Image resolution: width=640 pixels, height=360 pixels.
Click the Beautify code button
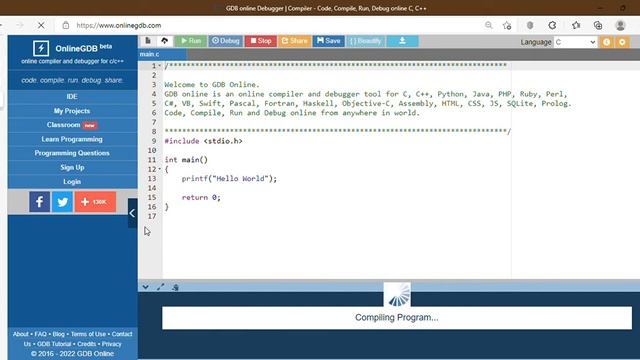click(365, 41)
